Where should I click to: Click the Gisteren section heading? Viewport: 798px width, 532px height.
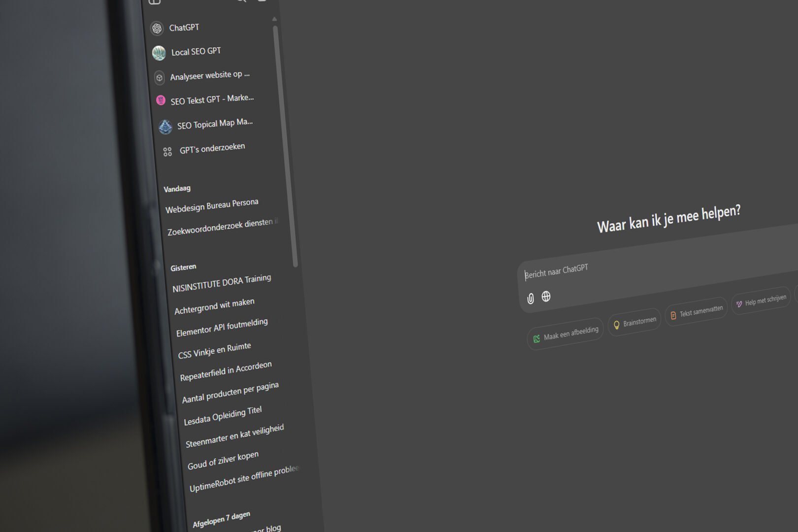click(183, 267)
